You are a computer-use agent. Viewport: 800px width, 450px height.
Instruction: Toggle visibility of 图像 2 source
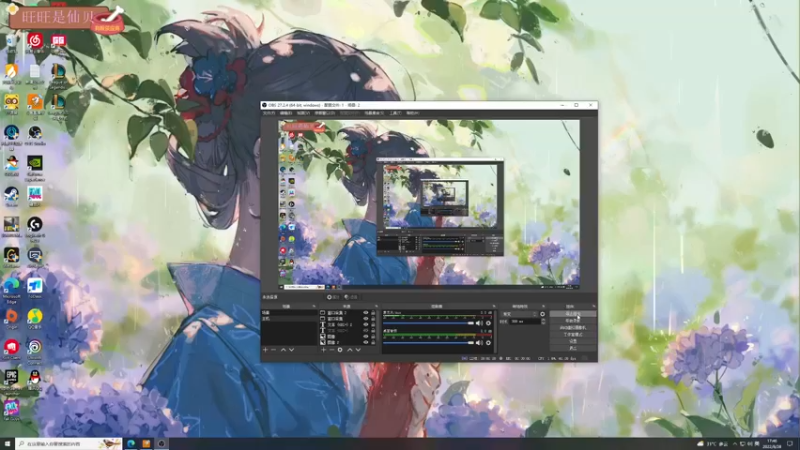tap(365, 342)
